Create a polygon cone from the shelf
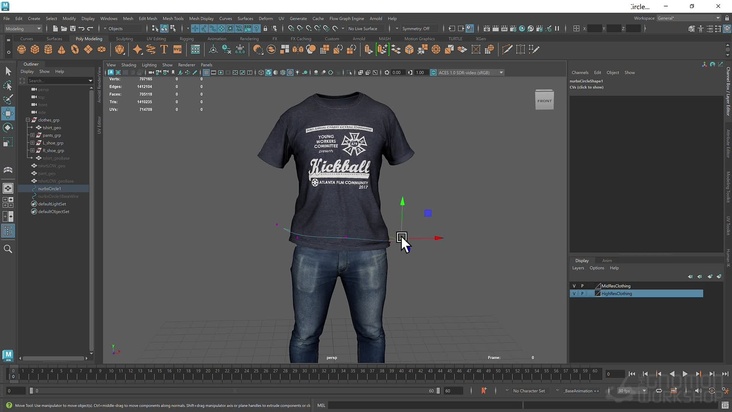Image resolution: width=732 pixels, height=412 pixels. [x=62, y=49]
